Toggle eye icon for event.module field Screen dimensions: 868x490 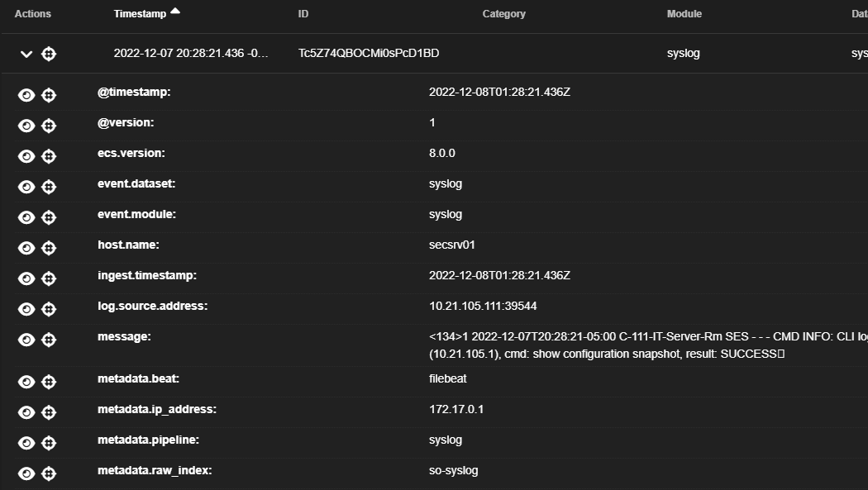(26, 217)
